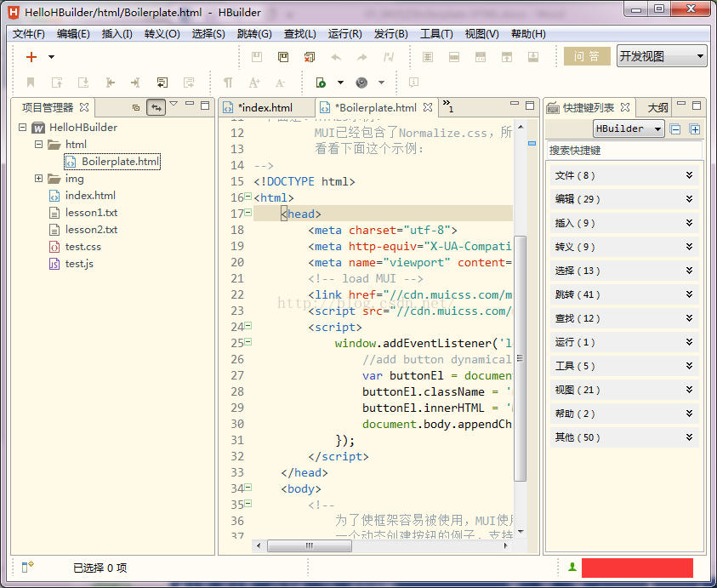Expand the img folder

click(x=38, y=179)
